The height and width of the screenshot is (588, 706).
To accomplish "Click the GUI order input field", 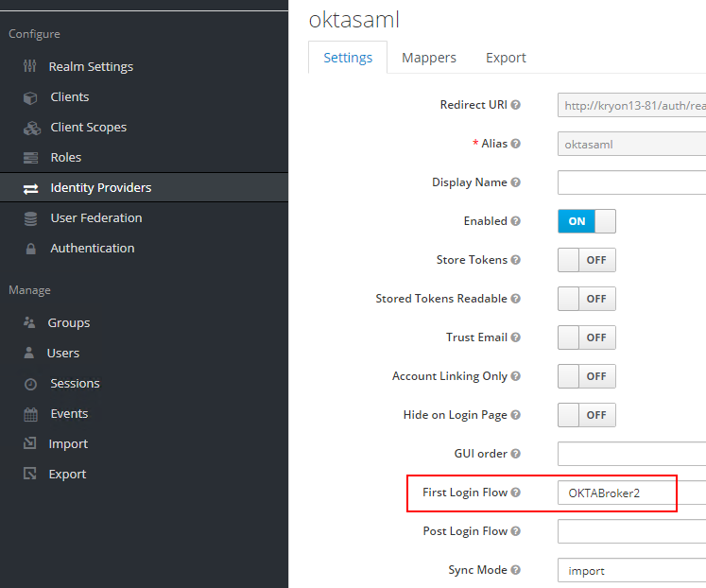I will pyautogui.click(x=631, y=454).
